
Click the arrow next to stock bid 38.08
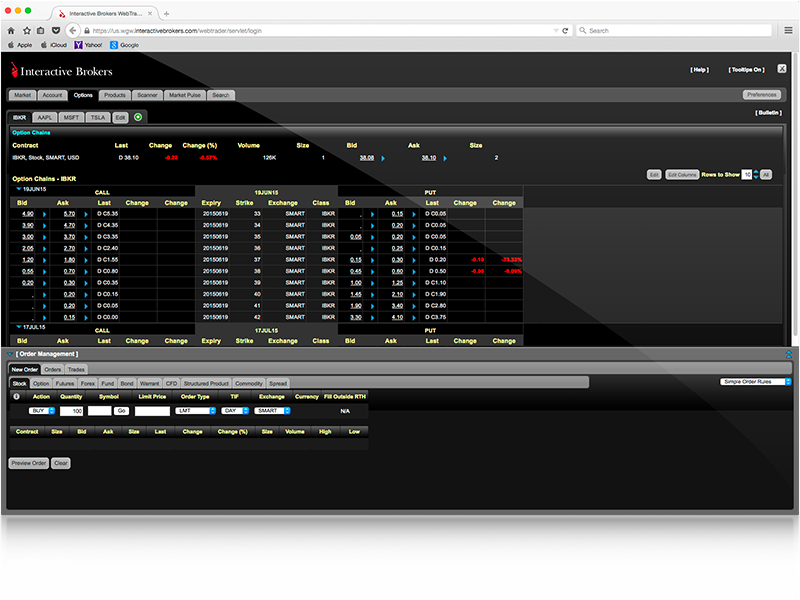pyautogui.click(x=383, y=158)
